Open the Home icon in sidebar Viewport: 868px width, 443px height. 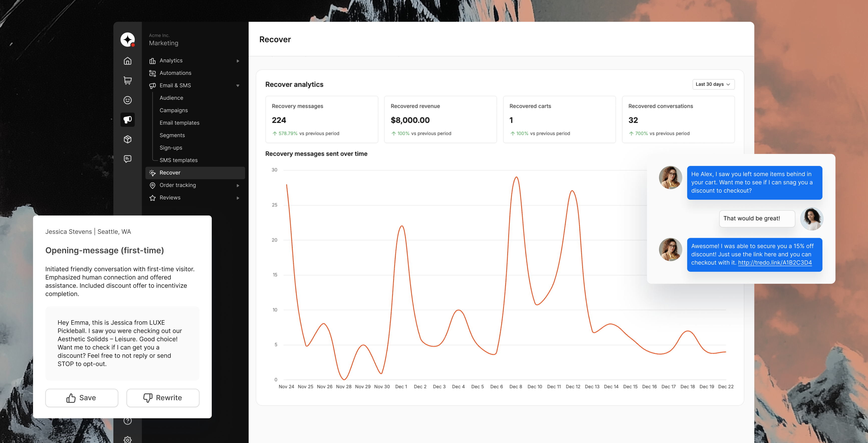click(x=127, y=61)
